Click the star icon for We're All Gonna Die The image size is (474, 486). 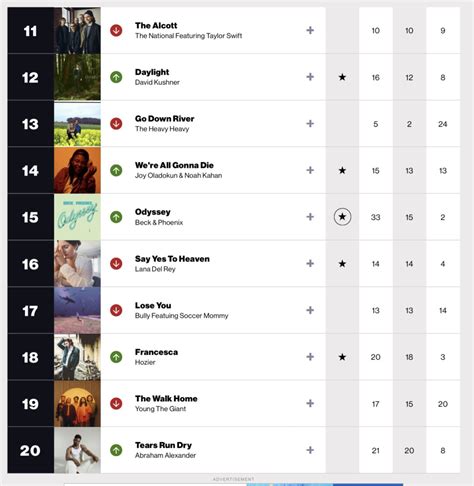pos(342,170)
